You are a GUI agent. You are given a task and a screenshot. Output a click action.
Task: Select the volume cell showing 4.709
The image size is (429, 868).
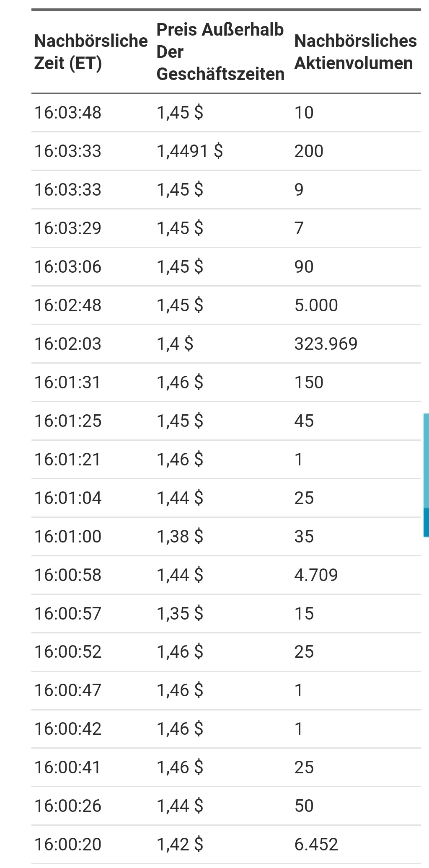pos(316,575)
